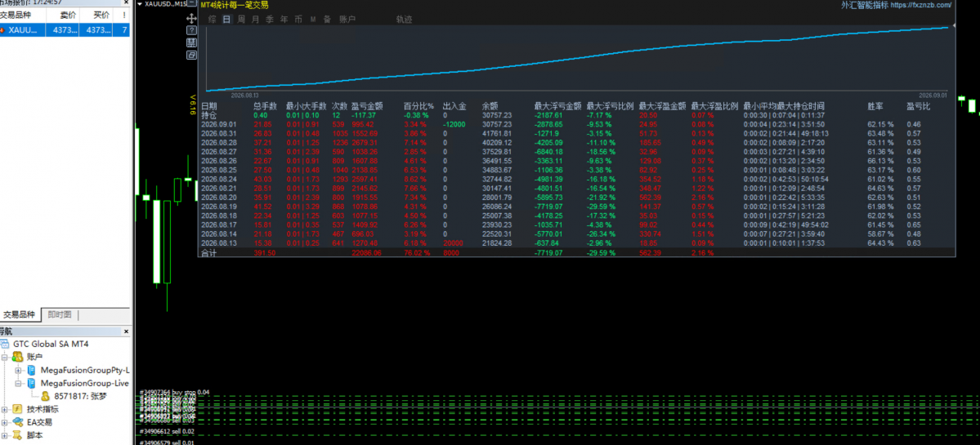The image size is (980, 445).
Task: Click the total profit value 22086.06
Action: click(x=366, y=253)
